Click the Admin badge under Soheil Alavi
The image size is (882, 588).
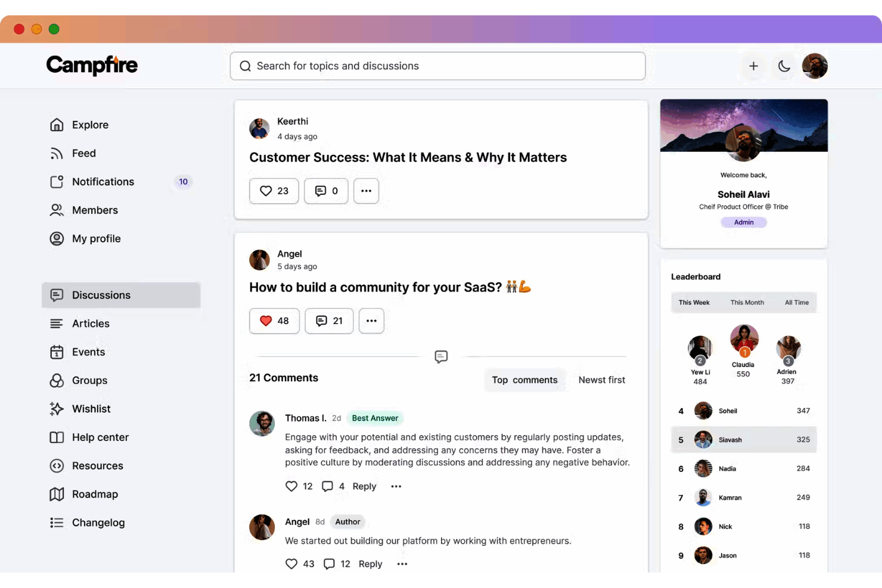tap(743, 222)
